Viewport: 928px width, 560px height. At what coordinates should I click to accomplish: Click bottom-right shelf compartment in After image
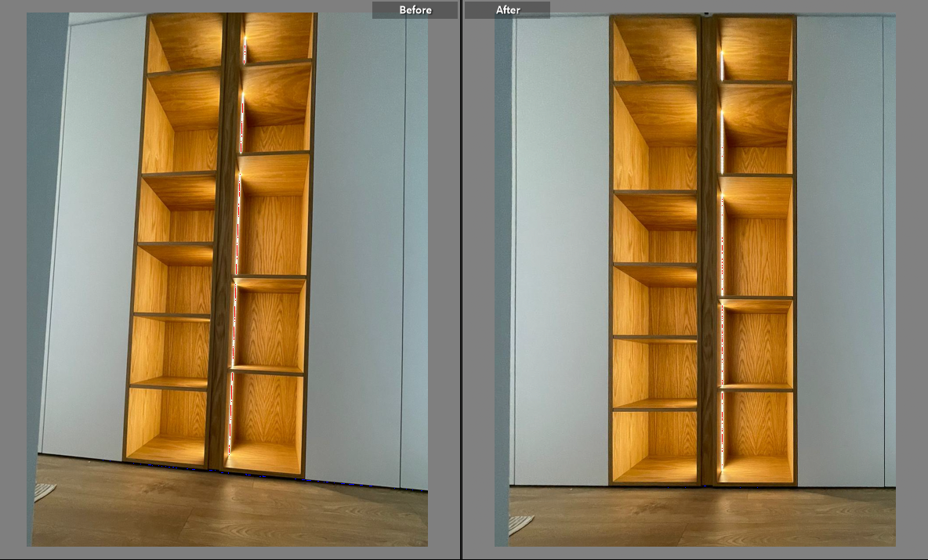[756, 434]
